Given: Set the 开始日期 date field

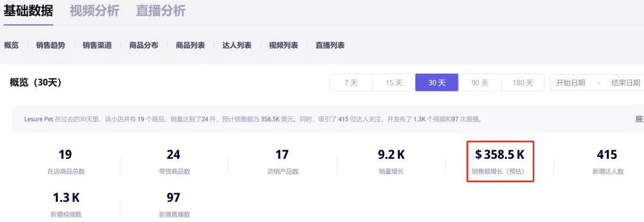Looking at the screenshot, I should pos(571,82).
